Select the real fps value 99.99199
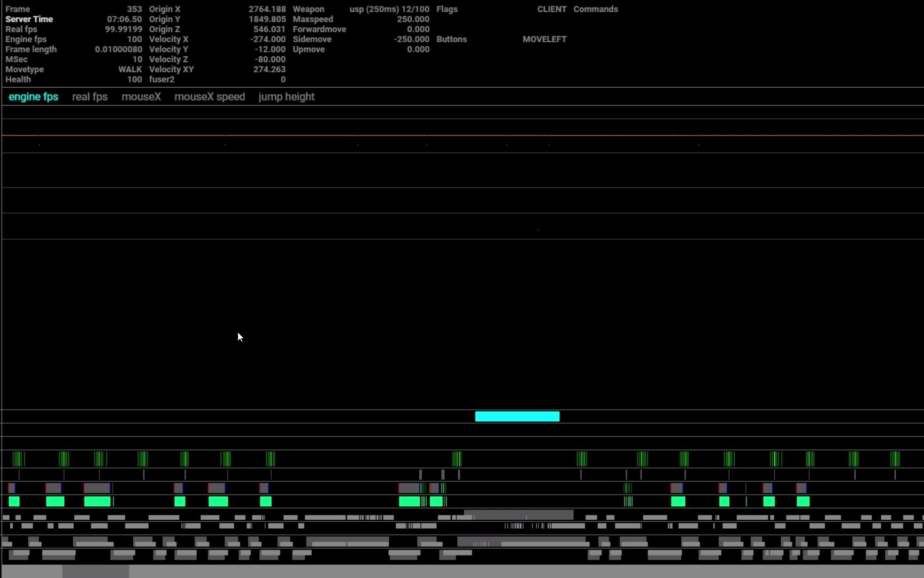This screenshot has height=578, width=924. [124, 29]
